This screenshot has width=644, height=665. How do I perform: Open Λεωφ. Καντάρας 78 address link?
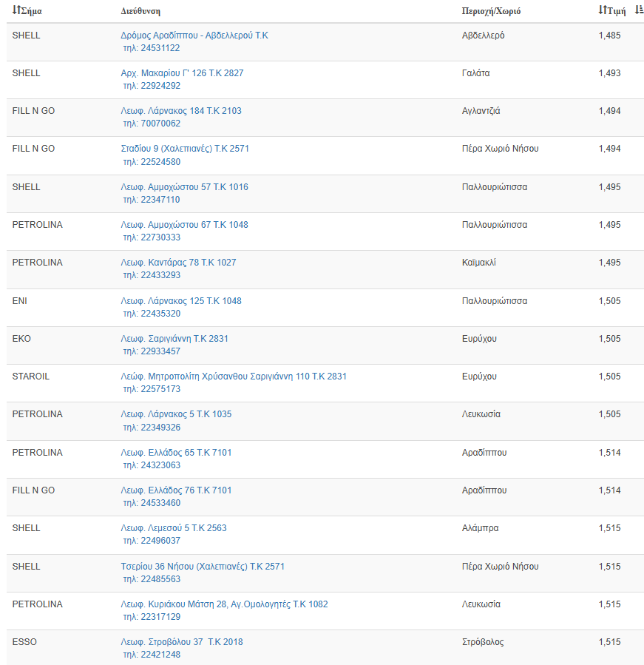[178, 263]
